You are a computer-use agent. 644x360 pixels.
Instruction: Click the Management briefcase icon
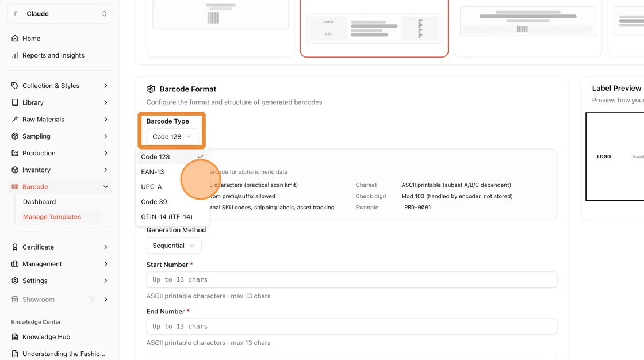(x=15, y=264)
